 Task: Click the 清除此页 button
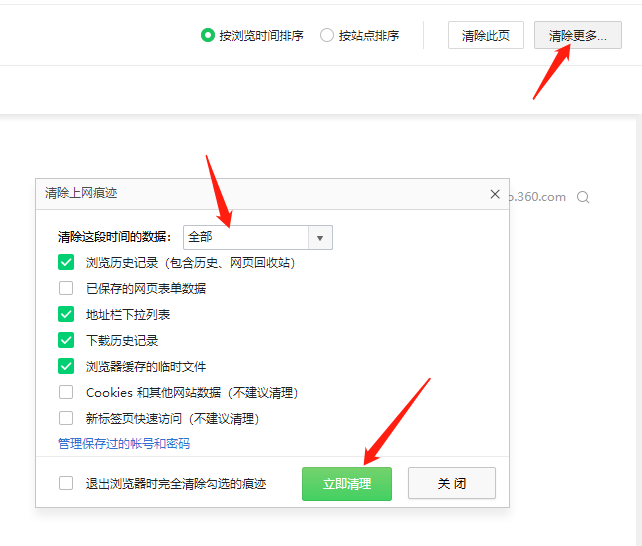(485, 35)
